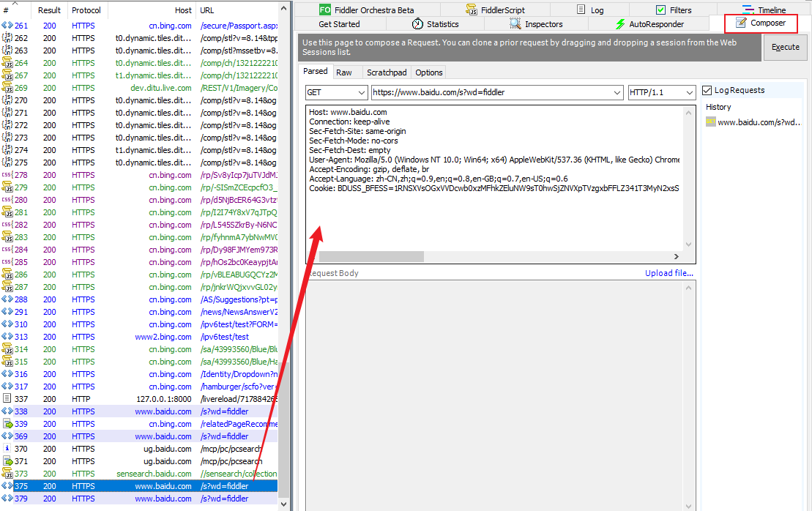Open Statistics via its stopwatch icon
812x511 pixels.
[417, 24]
